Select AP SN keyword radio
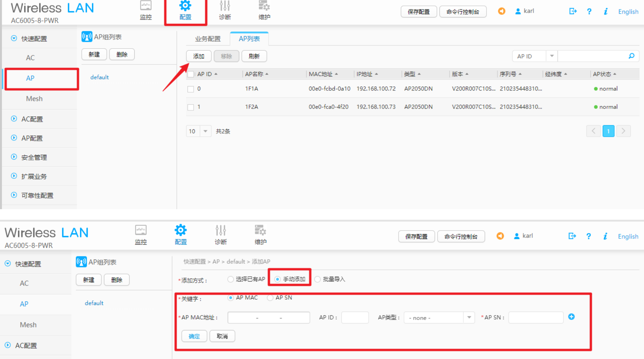The width and height of the screenshot is (644, 359). 270,297
